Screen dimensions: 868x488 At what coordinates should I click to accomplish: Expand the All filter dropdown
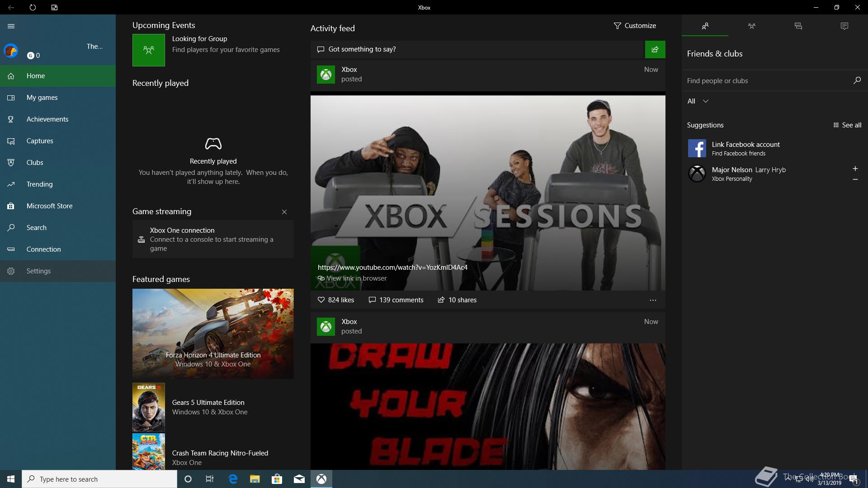click(x=698, y=101)
